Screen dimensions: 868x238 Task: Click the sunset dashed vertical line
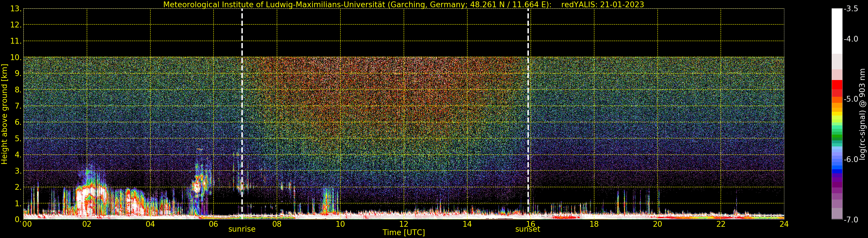pos(528,114)
